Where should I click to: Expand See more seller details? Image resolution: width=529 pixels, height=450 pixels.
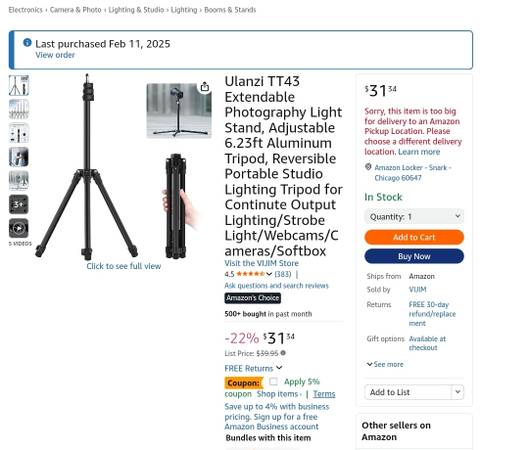(x=385, y=364)
